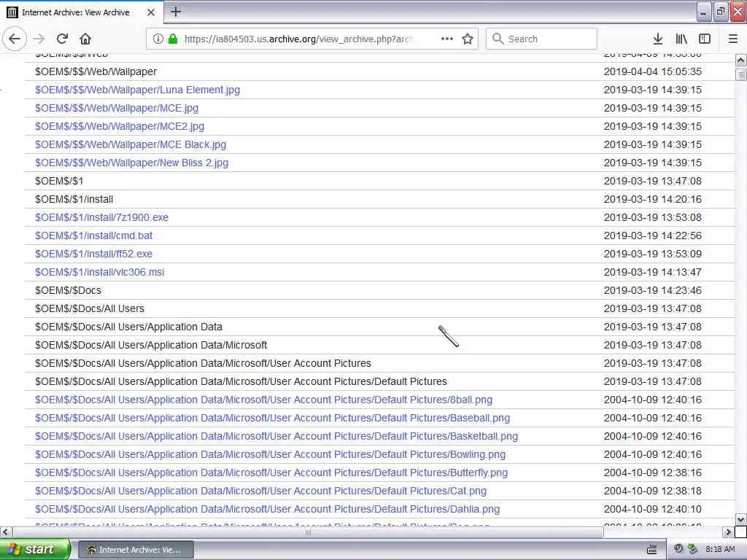Click the green secure connection padlock
Viewport: 747px width, 560px height.
pyautogui.click(x=173, y=39)
